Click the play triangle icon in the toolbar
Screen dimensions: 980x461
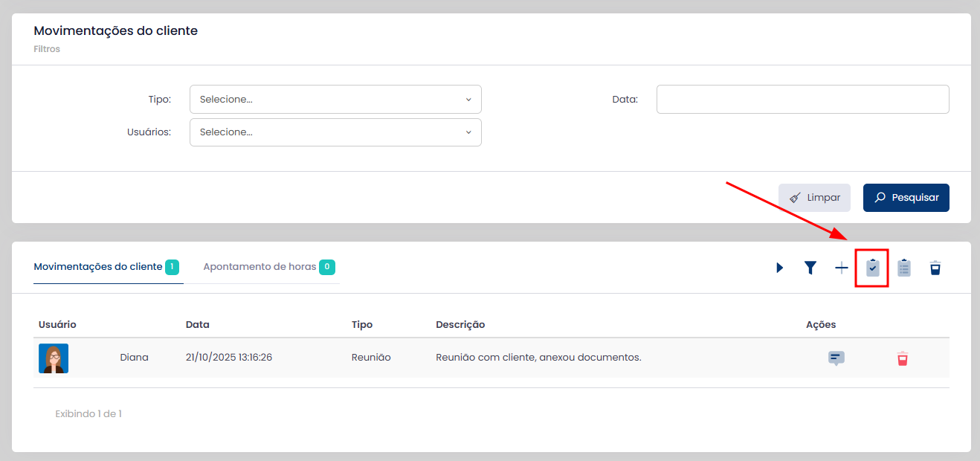(x=779, y=268)
